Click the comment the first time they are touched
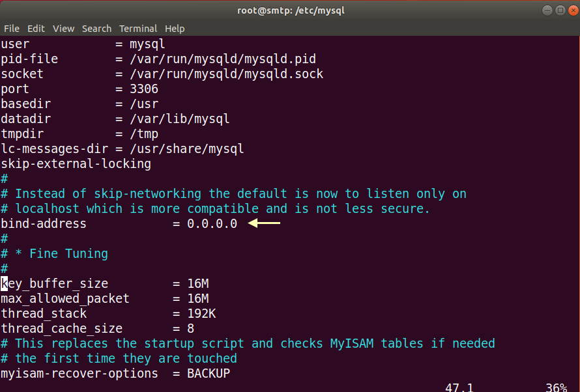 click(x=119, y=358)
